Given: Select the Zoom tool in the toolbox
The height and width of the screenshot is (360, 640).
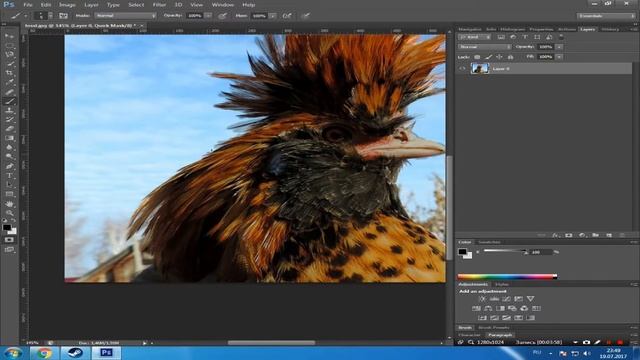Looking at the screenshot, I should [9, 213].
